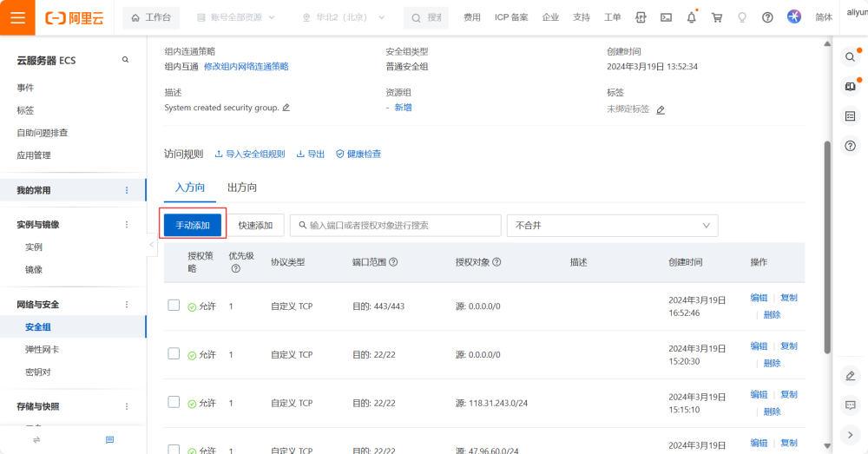Launch Cloud Shell terminal icon
Screen dimensions: 868x454
(x=666, y=17)
